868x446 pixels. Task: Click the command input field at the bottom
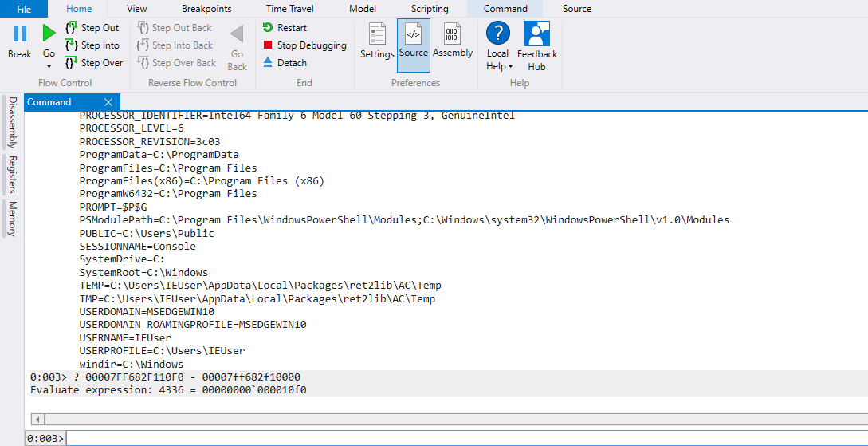pyautogui.click(x=462, y=438)
